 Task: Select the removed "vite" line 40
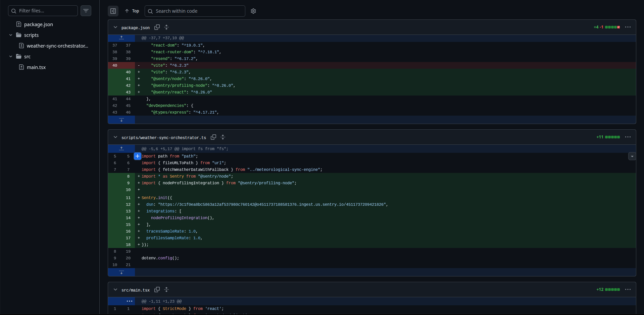[x=372, y=65]
